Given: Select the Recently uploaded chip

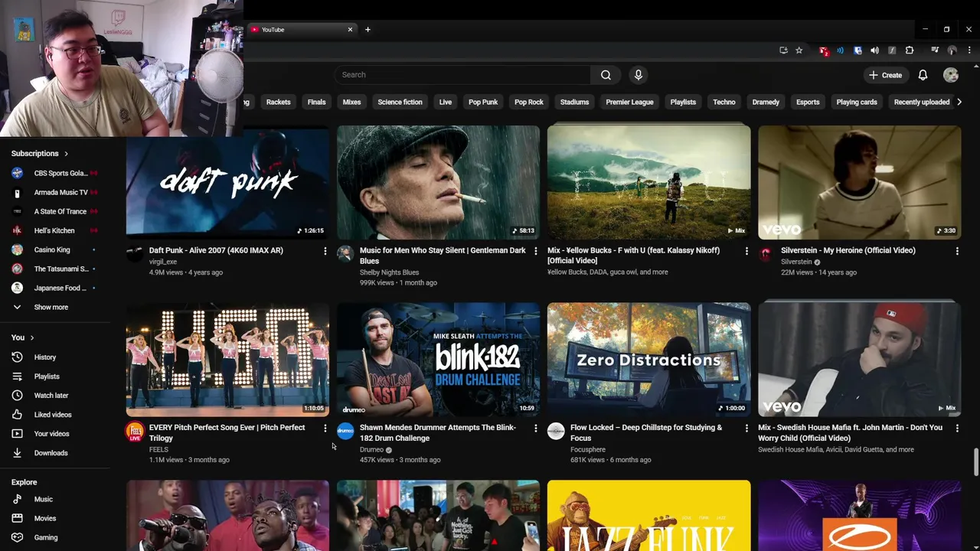Looking at the screenshot, I should (x=922, y=102).
